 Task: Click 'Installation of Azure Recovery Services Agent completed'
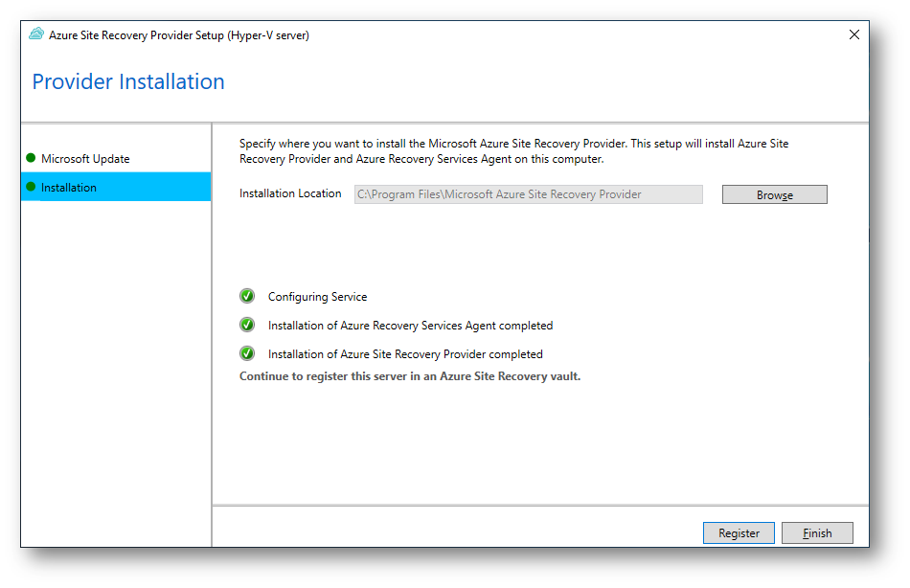click(410, 326)
